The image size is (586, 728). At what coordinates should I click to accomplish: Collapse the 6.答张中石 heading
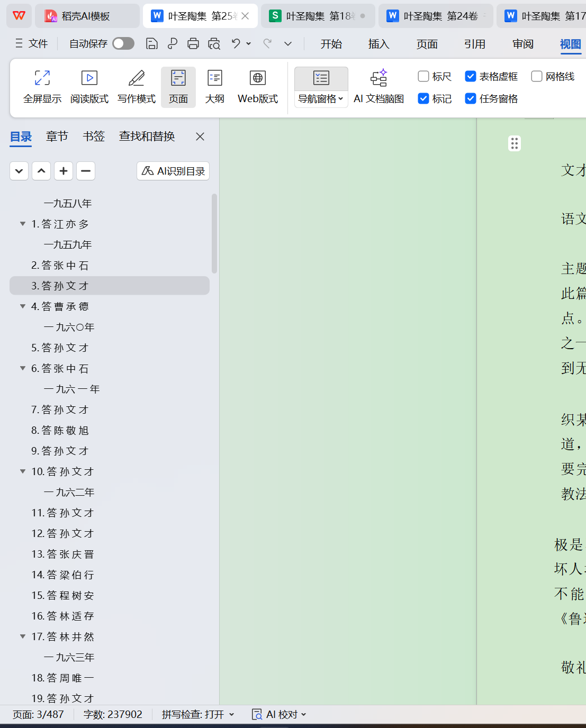coord(23,368)
